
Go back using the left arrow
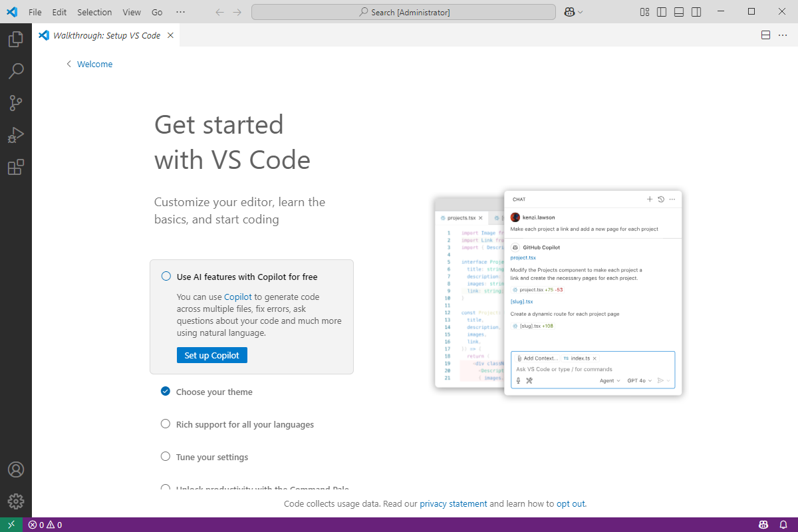tap(220, 12)
